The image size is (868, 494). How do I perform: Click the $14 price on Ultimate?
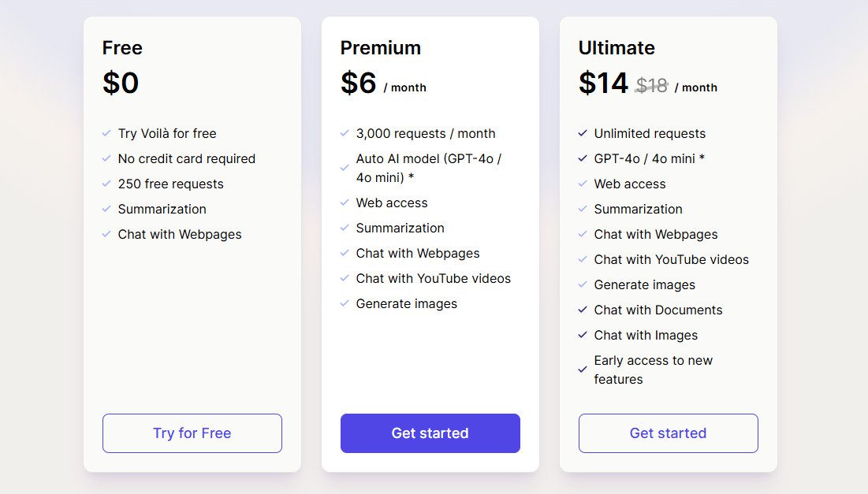tap(603, 83)
